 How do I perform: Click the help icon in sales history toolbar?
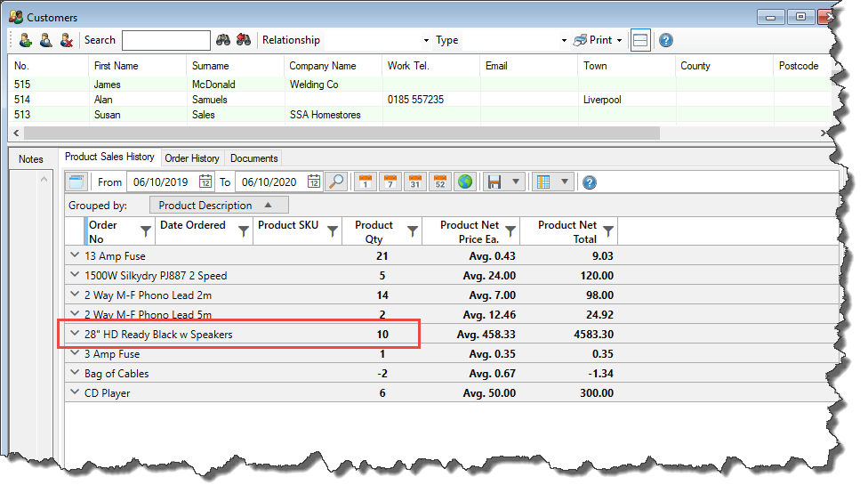(588, 182)
